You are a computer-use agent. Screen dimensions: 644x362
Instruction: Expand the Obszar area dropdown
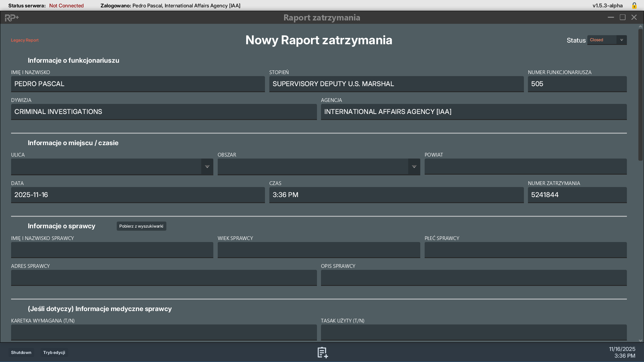click(414, 167)
